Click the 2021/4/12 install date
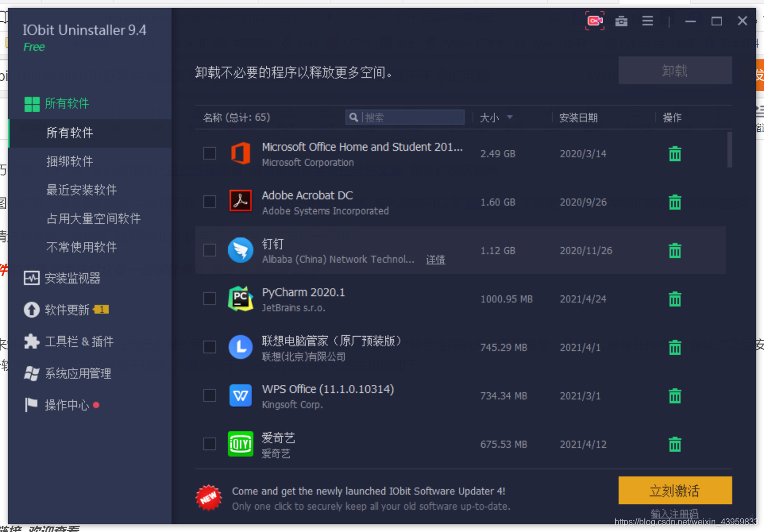The height and width of the screenshot is (532, 764). (583, 445)
